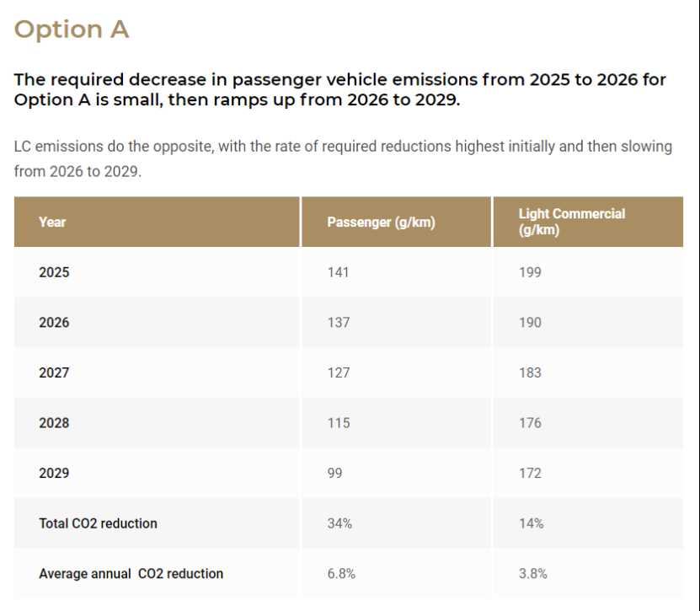Screen dimensions: 700x611
Task: Click the 2028 row label
Action: 55,423
